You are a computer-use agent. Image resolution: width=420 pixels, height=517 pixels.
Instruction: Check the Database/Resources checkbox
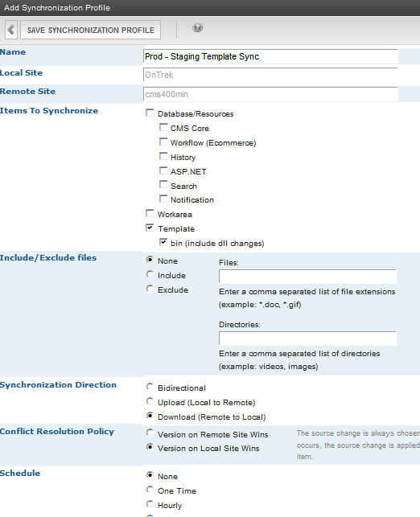click(x=150, y=113)
